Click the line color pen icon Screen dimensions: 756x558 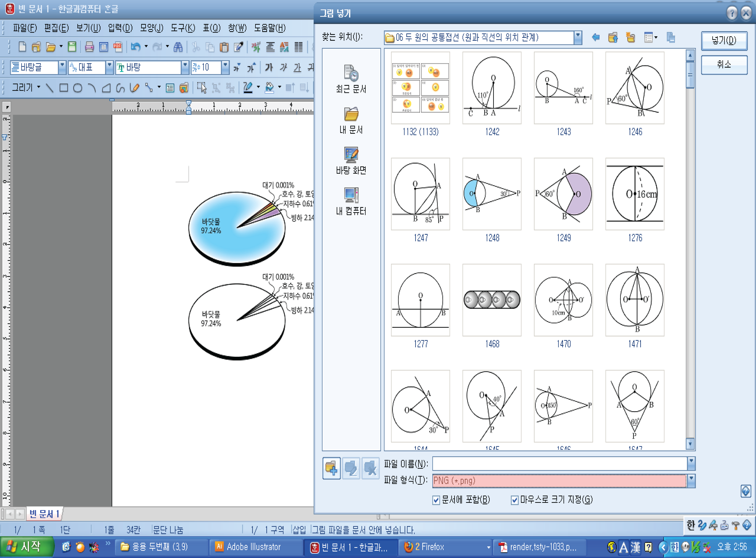(x=248, y=88)
